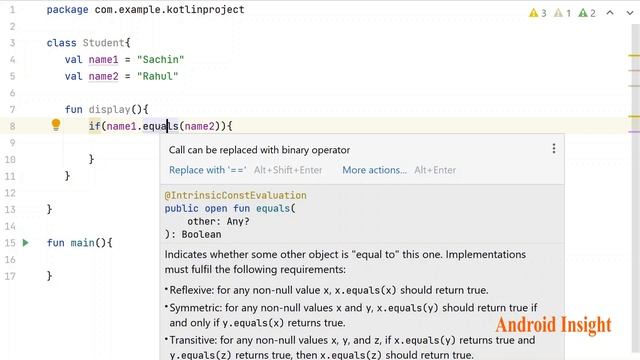Click 'Call can be replaced with binary operator' message
Image resolution: width=640 pixels, height=360 pixels.
tap(259, 150)
